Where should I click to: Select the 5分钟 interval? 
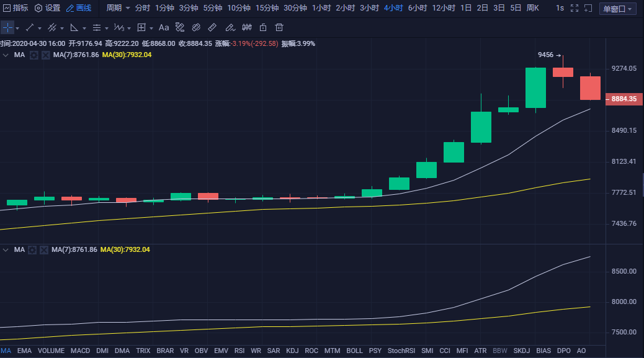pos(213,8)
